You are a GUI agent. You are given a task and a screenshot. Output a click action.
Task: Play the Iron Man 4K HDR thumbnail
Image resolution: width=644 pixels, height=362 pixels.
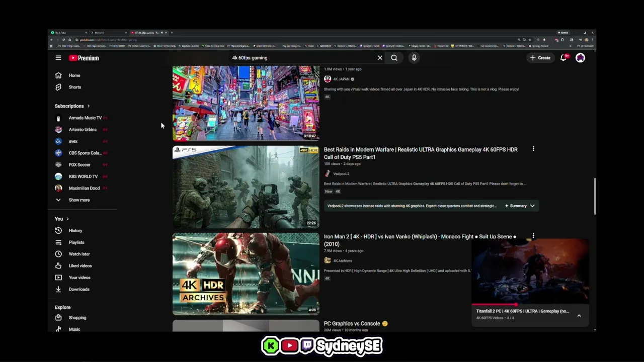(246, 274)
